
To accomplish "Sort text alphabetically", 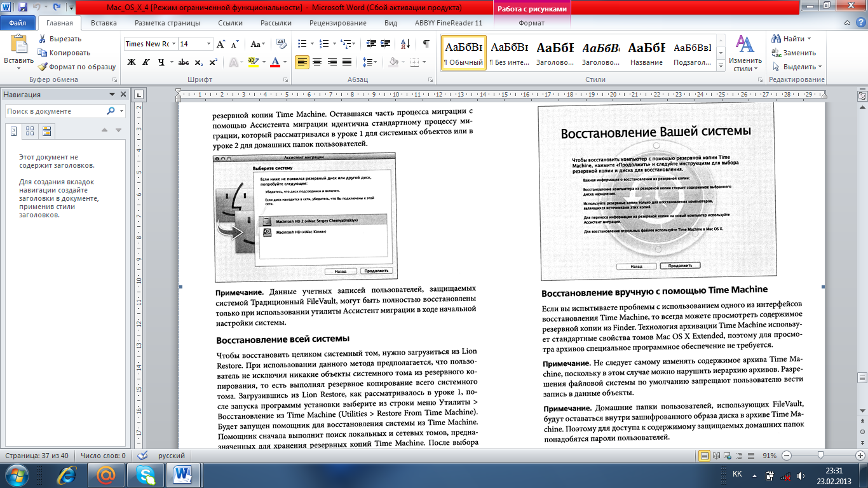I will point(404,44).
